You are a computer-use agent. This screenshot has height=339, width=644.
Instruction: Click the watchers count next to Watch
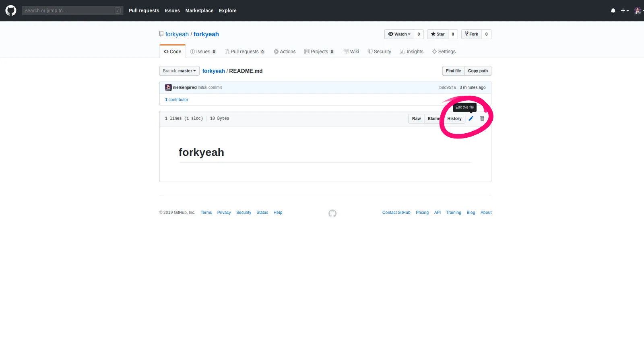tap(419, 34)
